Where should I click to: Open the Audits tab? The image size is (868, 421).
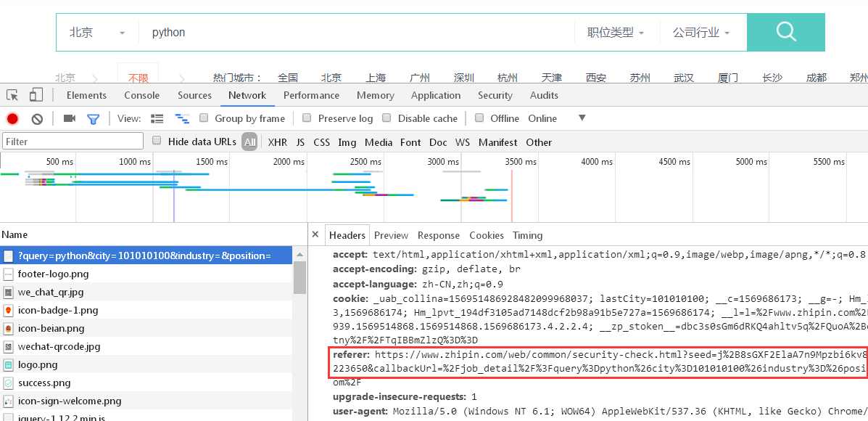pyautogui.click(x=544, y=95)
